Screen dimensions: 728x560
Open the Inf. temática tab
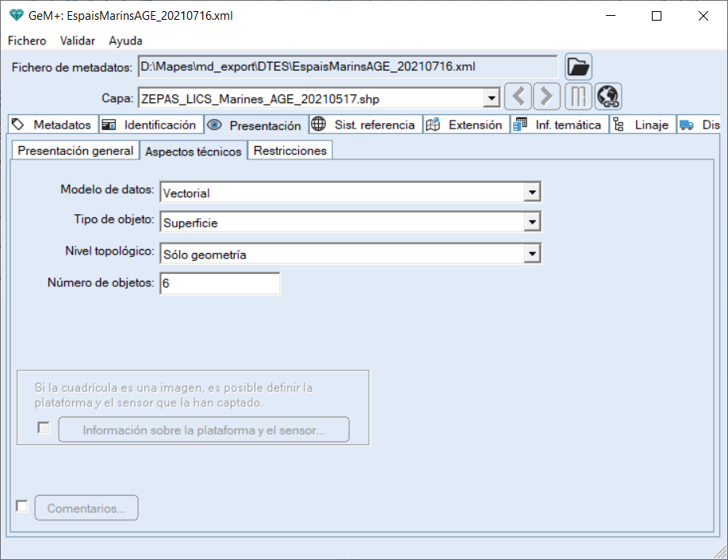558,125
